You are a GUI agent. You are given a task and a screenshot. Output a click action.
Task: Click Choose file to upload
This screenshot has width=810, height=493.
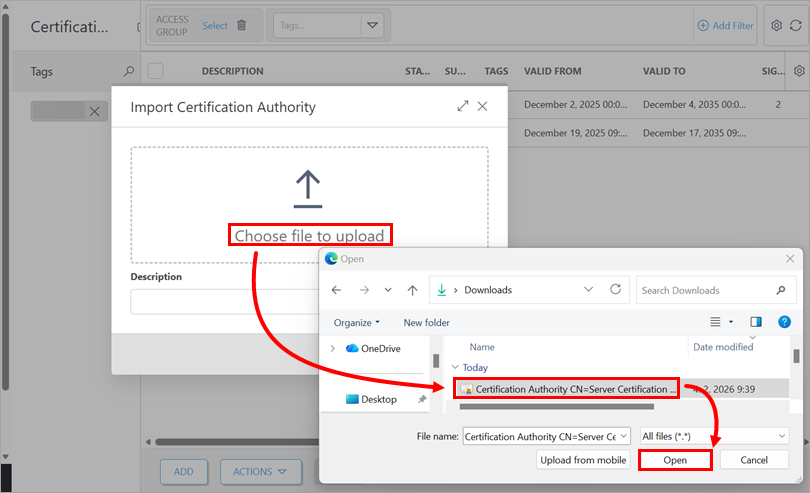click(x=309, y=236)
